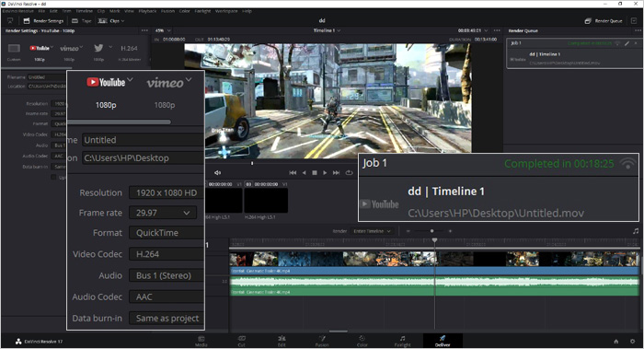Switch to the Deliver page
Image resolution: width=644 pixels, height=349 pixels.
point(443,342)
